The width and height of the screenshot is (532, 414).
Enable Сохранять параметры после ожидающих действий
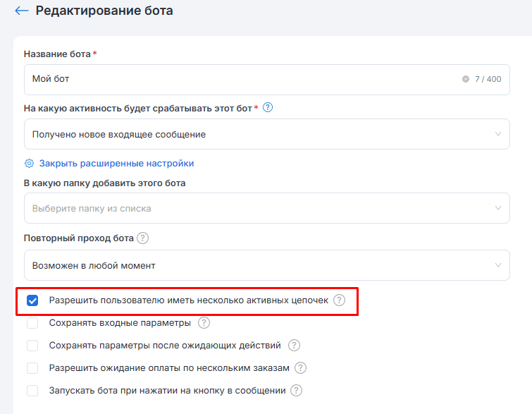(x=32, y=346)
